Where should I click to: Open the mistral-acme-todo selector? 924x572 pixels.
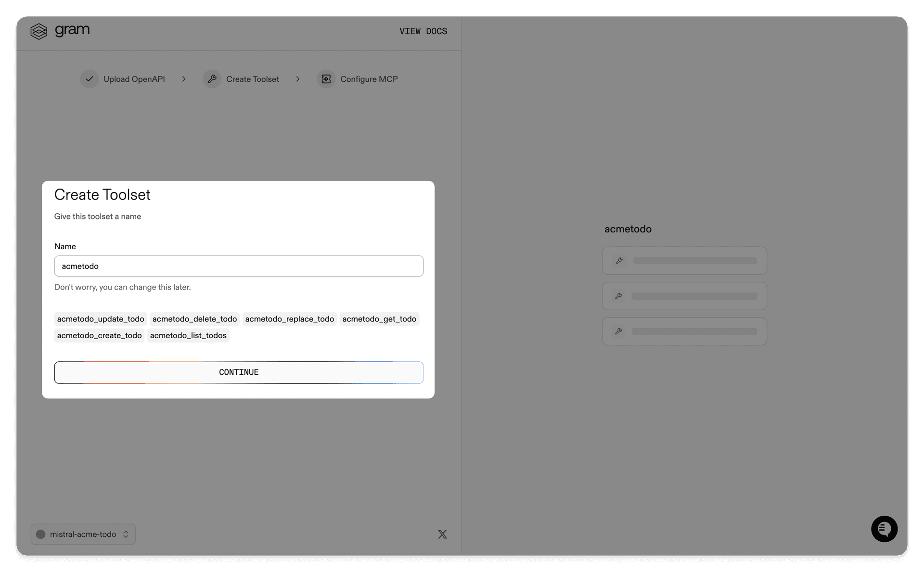83,534
